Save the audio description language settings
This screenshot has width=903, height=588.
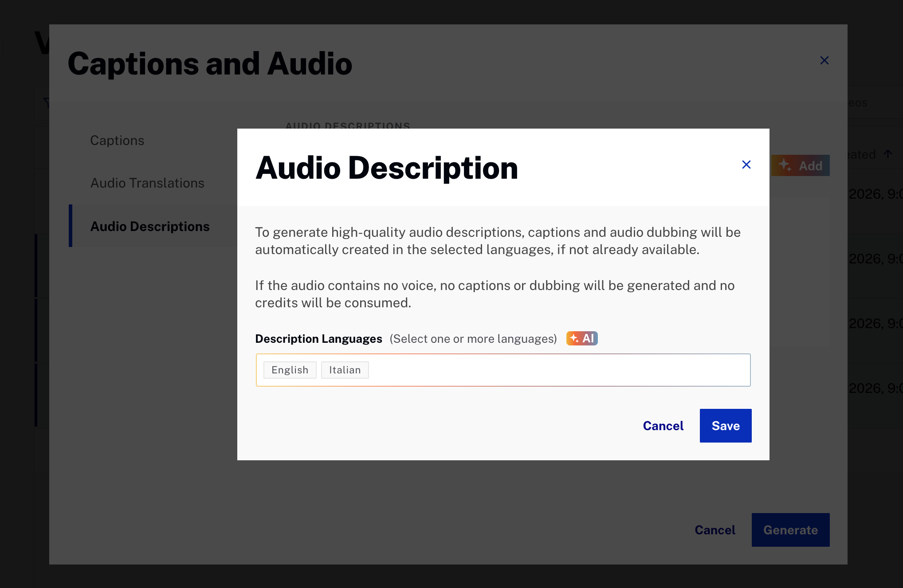[725, 426]
